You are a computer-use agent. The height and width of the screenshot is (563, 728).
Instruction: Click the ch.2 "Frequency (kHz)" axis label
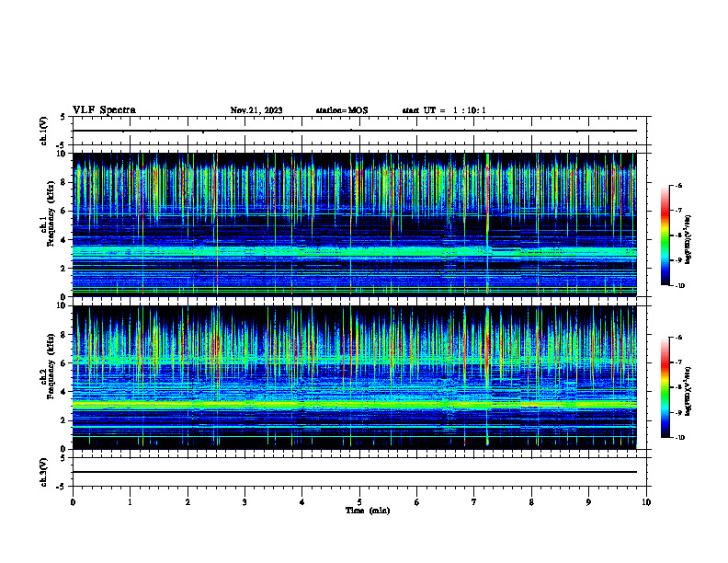tap(51, 366)
